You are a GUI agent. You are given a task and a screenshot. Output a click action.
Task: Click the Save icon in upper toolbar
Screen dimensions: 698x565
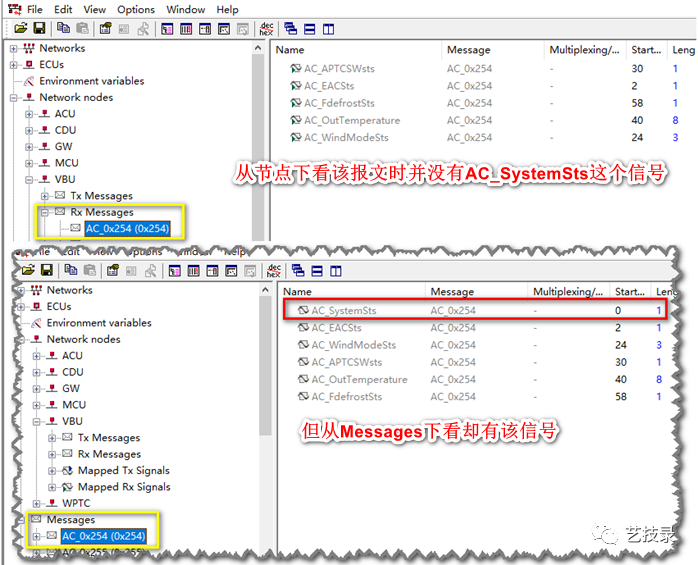point(40,29)
